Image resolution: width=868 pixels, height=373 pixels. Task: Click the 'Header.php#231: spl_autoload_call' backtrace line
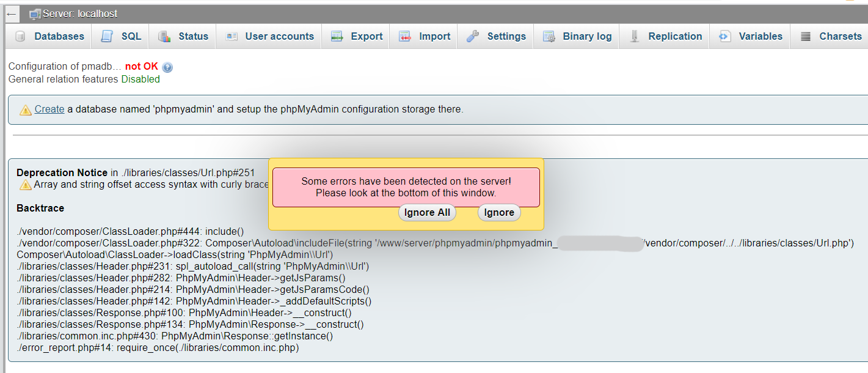pos(193,267)
